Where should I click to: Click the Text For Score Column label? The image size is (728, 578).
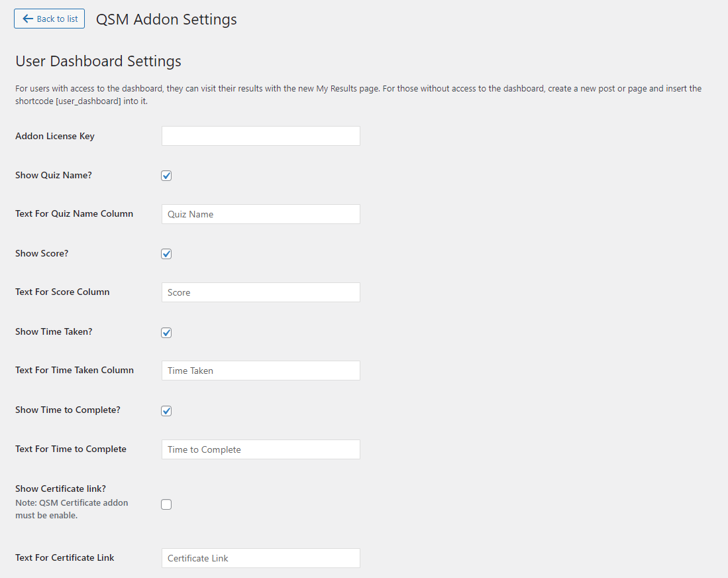pos(62,292)
